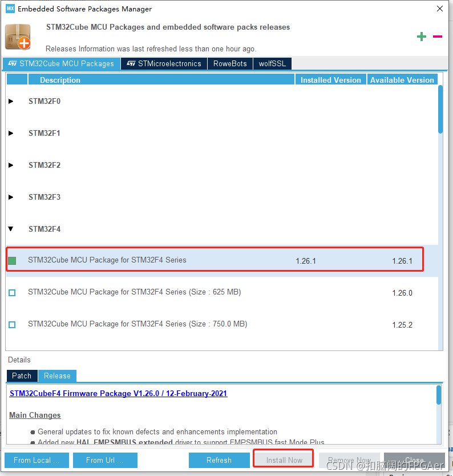This screenshot has height=476, width=453.
Task: Expand the STM32F1 tree node
Action: pos(11,133)
